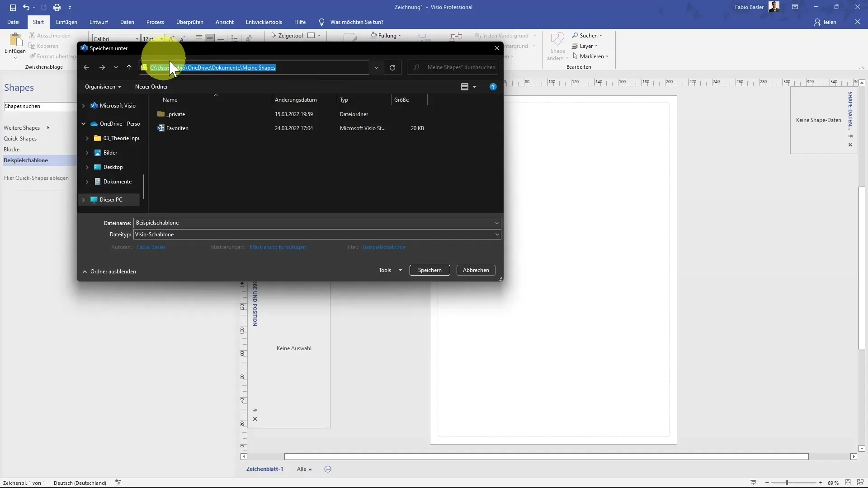
Task: Open the Dateityp Visio-Schablone dropdown
Action: tap(497, 235)
